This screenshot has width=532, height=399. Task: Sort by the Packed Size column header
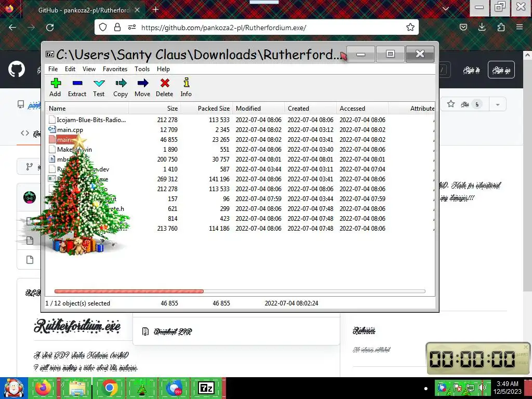click(207, 109)
